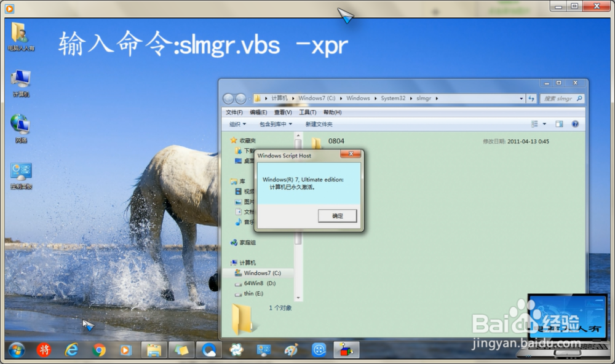
Task: Go forward in the Explorer window
Action: [x=240, y=98]
